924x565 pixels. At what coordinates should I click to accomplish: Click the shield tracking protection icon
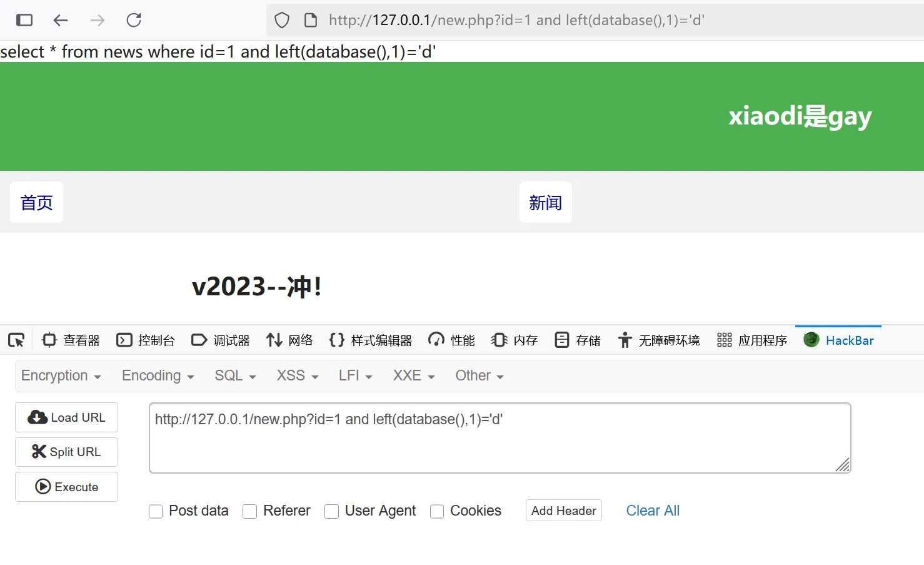pyautogui.click(x=282, y=20)
